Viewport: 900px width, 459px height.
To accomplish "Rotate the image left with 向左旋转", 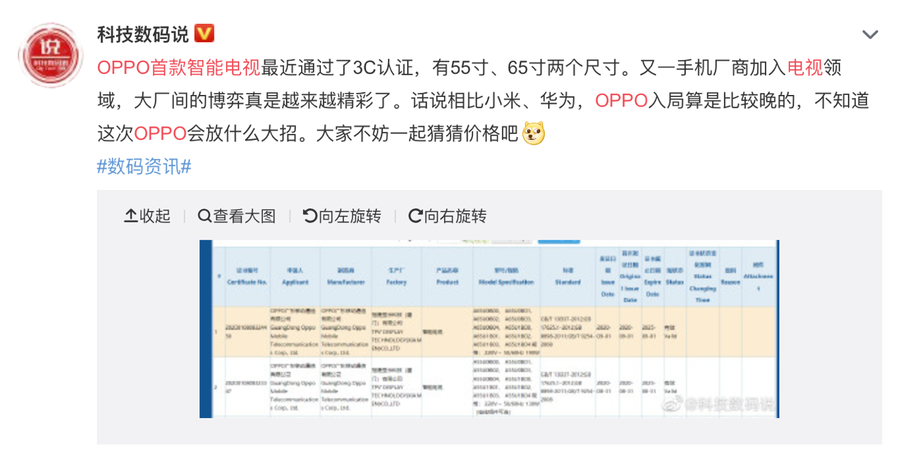I will point(342,216).
